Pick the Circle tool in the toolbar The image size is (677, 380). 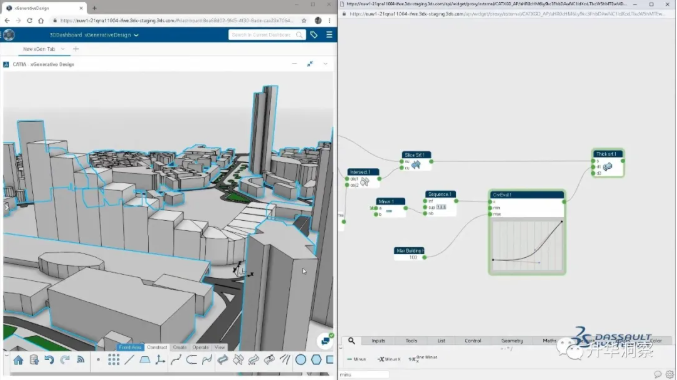301,360
